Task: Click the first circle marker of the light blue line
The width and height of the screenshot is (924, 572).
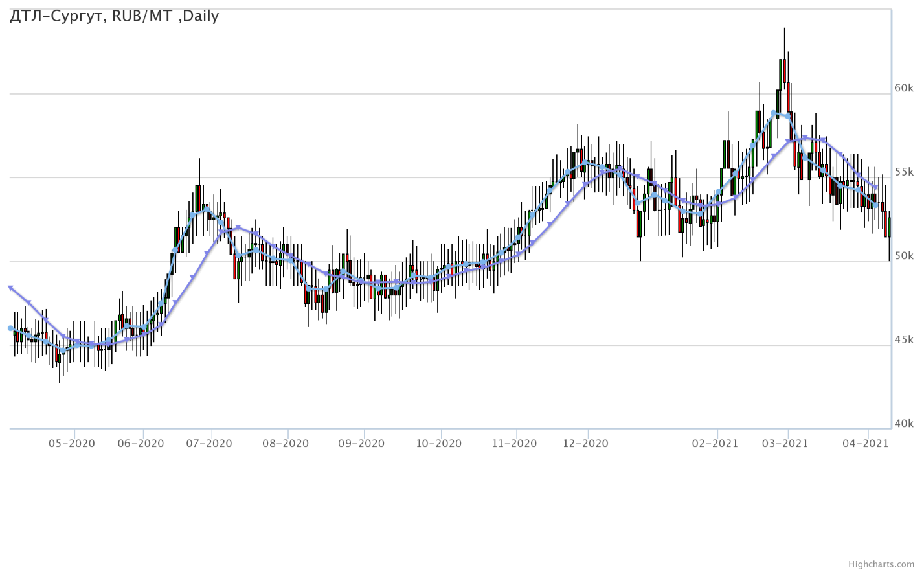Action: click(x=10, y=328)
